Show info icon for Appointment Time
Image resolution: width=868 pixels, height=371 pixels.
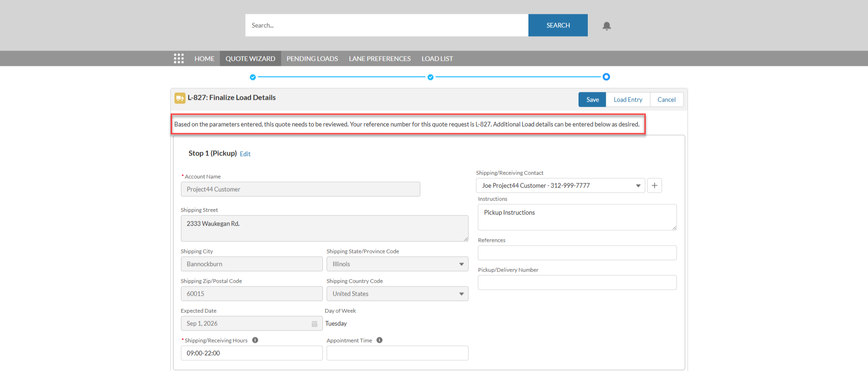379,340
